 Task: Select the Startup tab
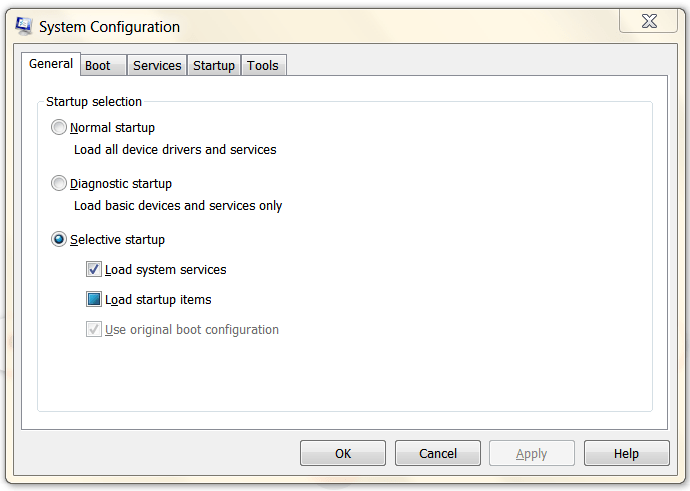coord(214,65)
